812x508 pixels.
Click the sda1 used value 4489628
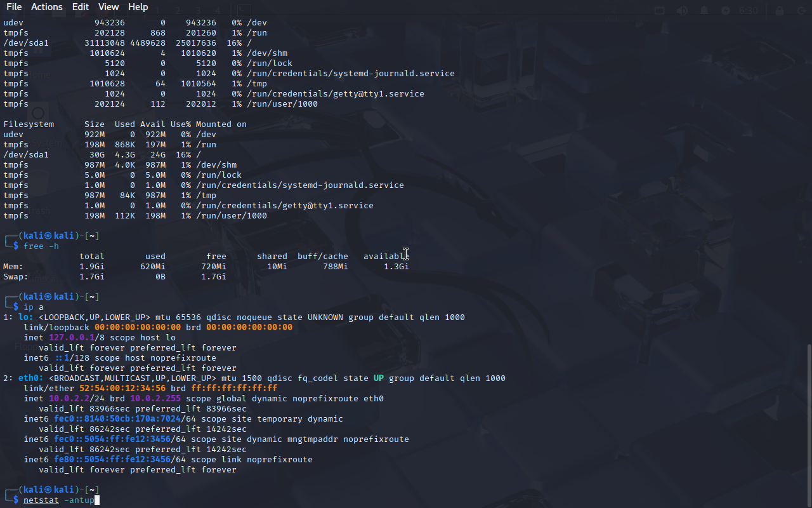coord(148,43)
